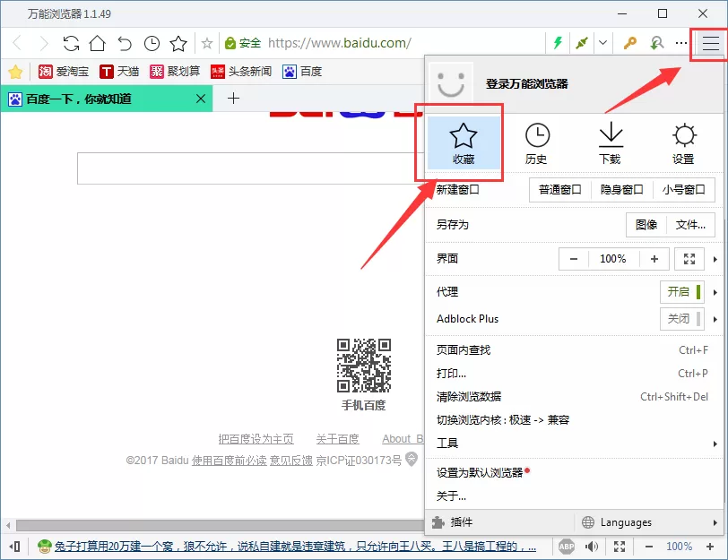Decrease zoom with minus in 界面 row
Viewport: 728px width, 560px height.
574,259
